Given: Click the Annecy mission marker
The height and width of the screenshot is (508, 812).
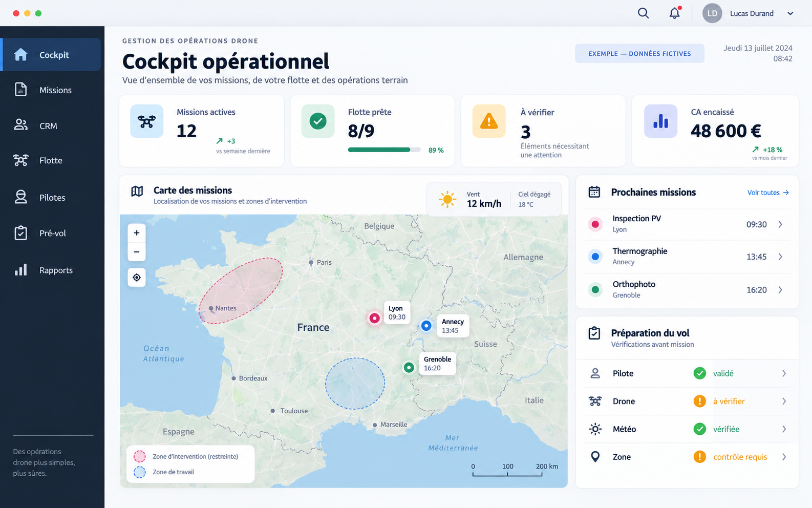Looking at the screenshot, I should pyautogui.click(x=426, y=325).
